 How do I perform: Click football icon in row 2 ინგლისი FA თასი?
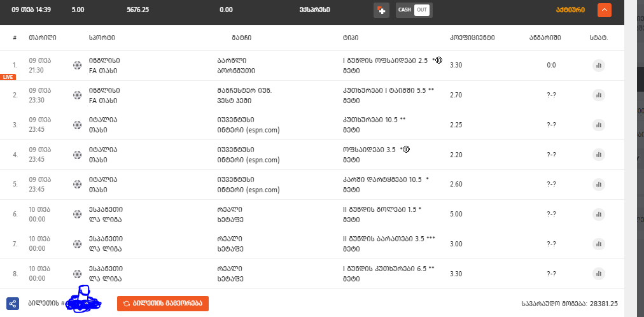77,95
